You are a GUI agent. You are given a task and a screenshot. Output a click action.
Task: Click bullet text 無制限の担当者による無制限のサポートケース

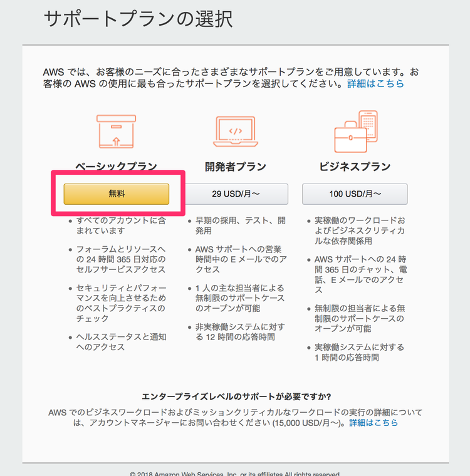[360, 318]
